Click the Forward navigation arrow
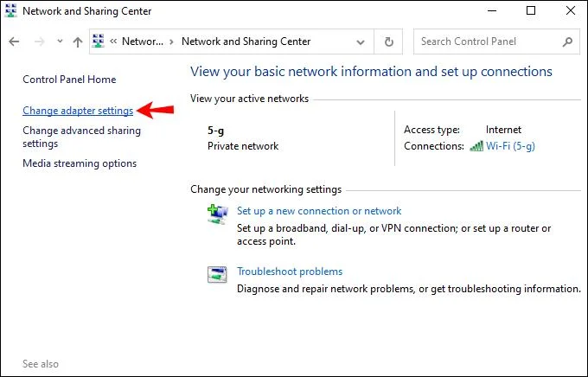 point(39,42)
